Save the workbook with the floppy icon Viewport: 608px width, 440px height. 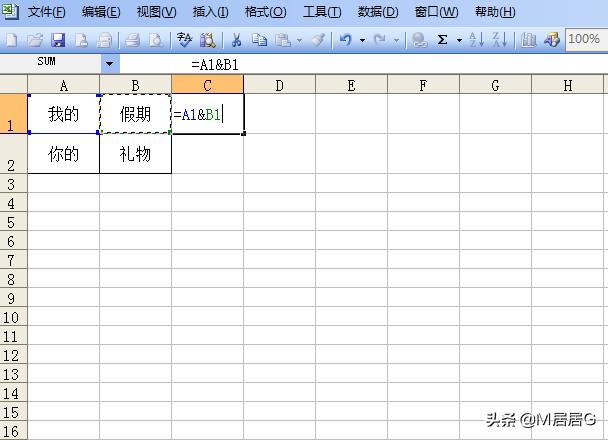[58, 40]
